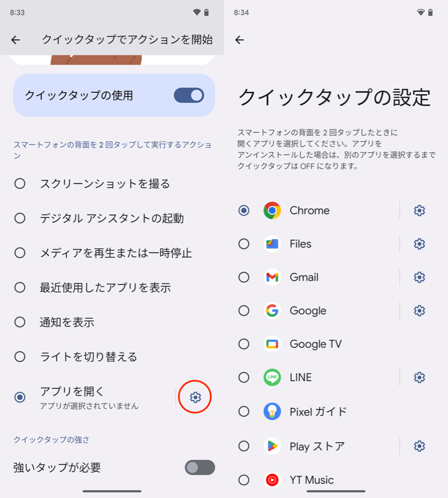Select 通知を表示 action

tap(20, 322)
